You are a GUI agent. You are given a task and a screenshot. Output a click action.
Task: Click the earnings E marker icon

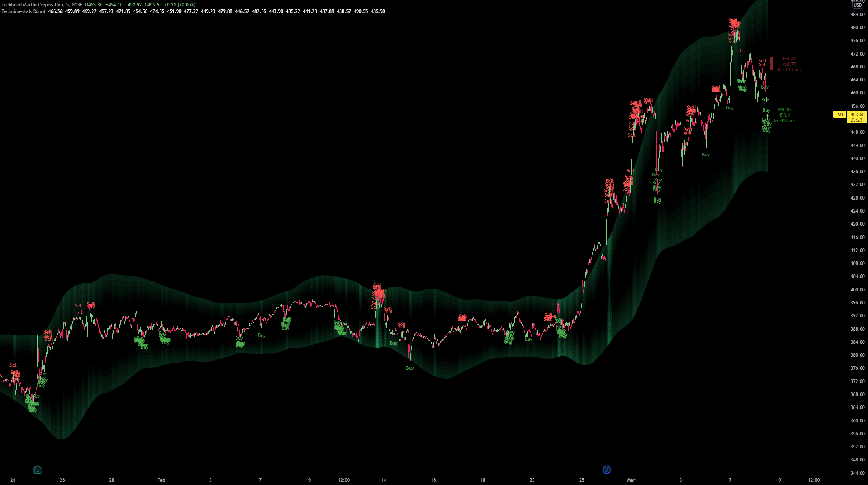pyautogui.click(x=37, y=469)
